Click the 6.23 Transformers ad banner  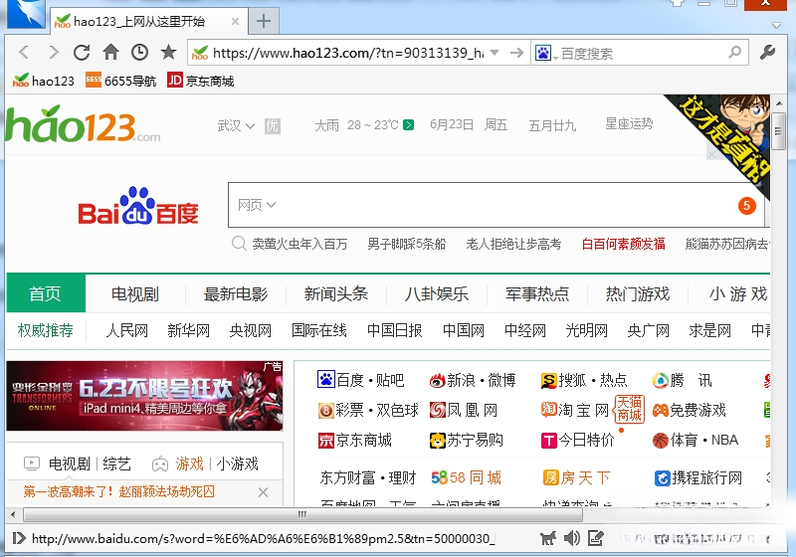click(x=145, y=396)
